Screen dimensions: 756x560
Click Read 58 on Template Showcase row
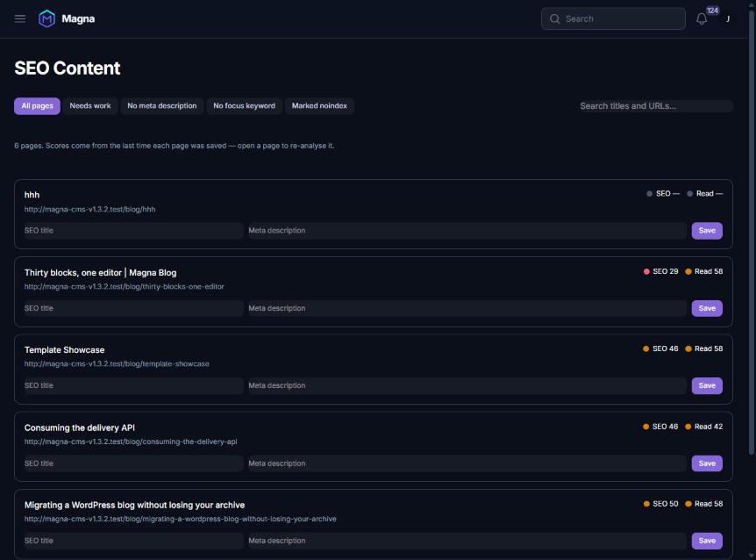703,348
